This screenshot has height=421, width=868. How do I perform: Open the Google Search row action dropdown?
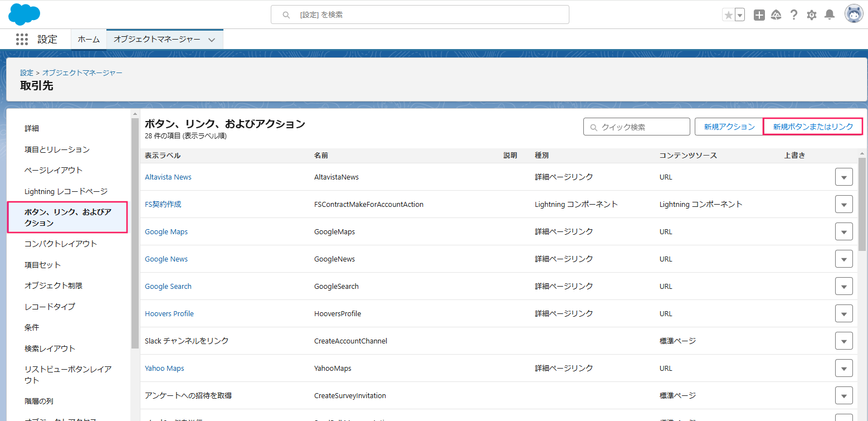tap(844, 286)
